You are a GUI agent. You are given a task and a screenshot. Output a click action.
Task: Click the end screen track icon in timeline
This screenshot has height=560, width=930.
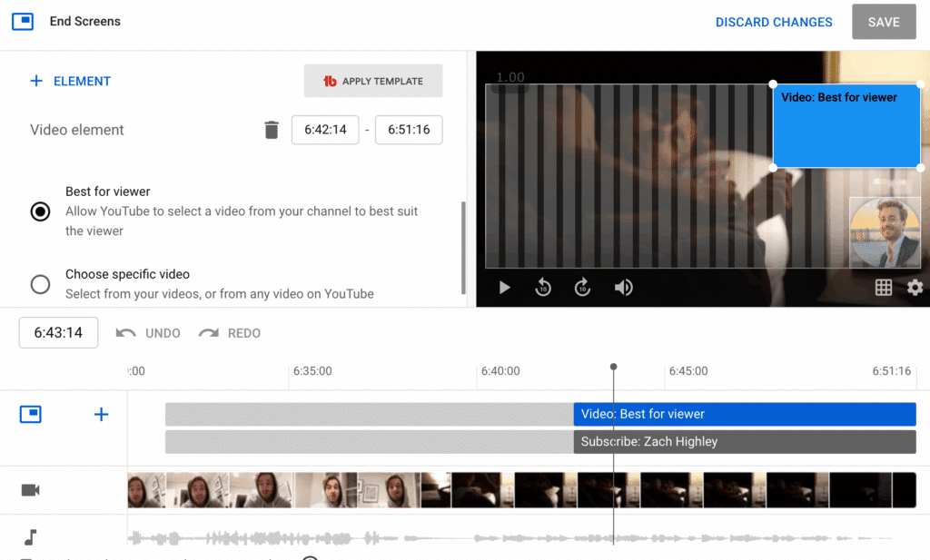(30, 414)
